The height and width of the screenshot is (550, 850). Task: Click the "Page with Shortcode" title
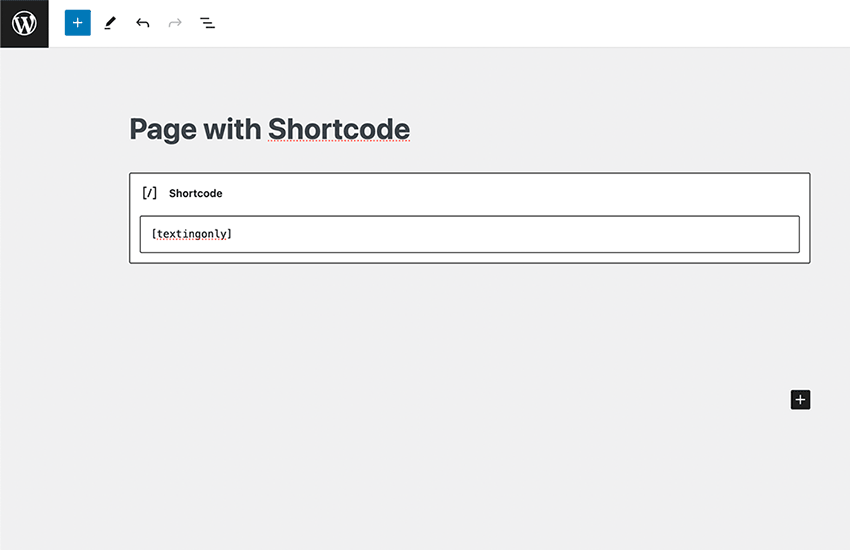pyautogui.click(x=269, y=130)
